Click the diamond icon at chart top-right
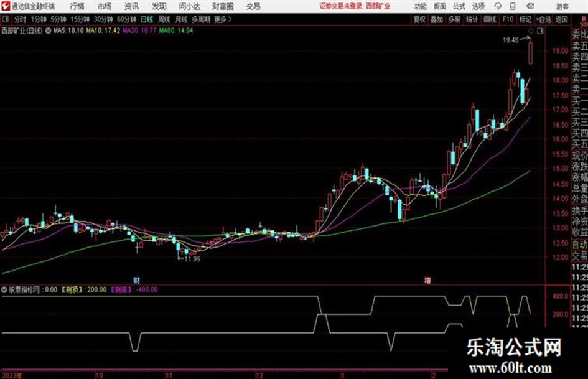The image size is (588, 379). (x=531, y=31)
